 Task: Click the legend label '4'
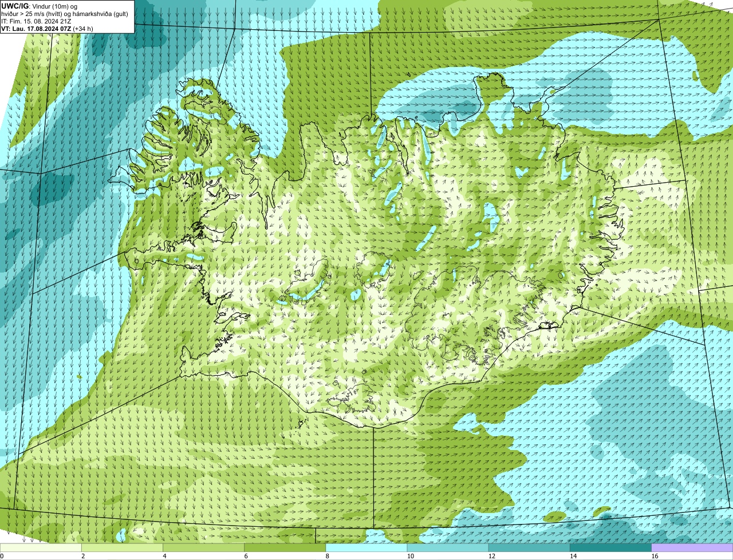click(x=164, y=556)
